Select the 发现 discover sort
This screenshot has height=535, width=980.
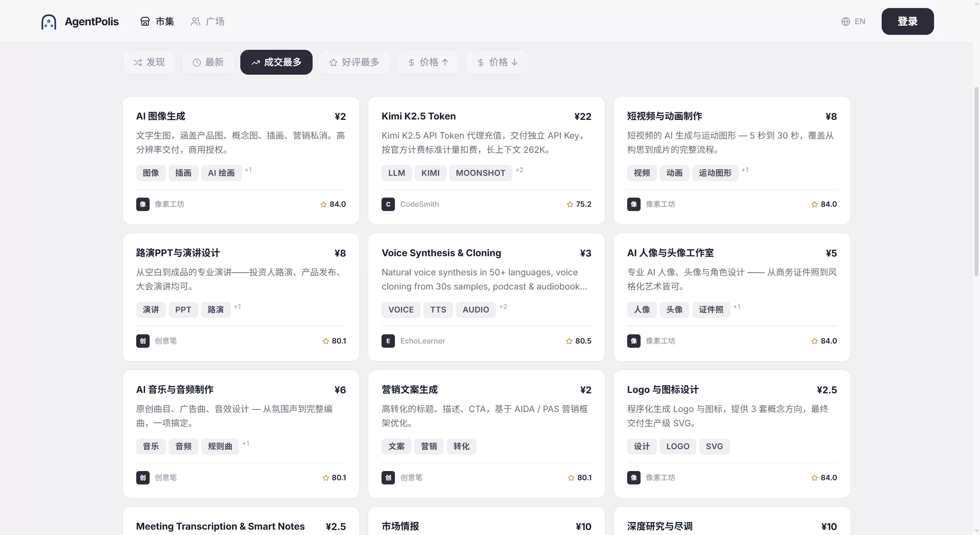tap(149, 62)
